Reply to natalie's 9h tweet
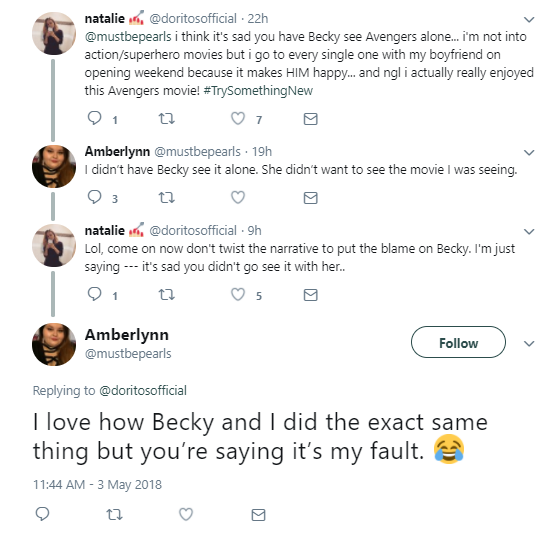560x540 pixels. coord(95,294)
